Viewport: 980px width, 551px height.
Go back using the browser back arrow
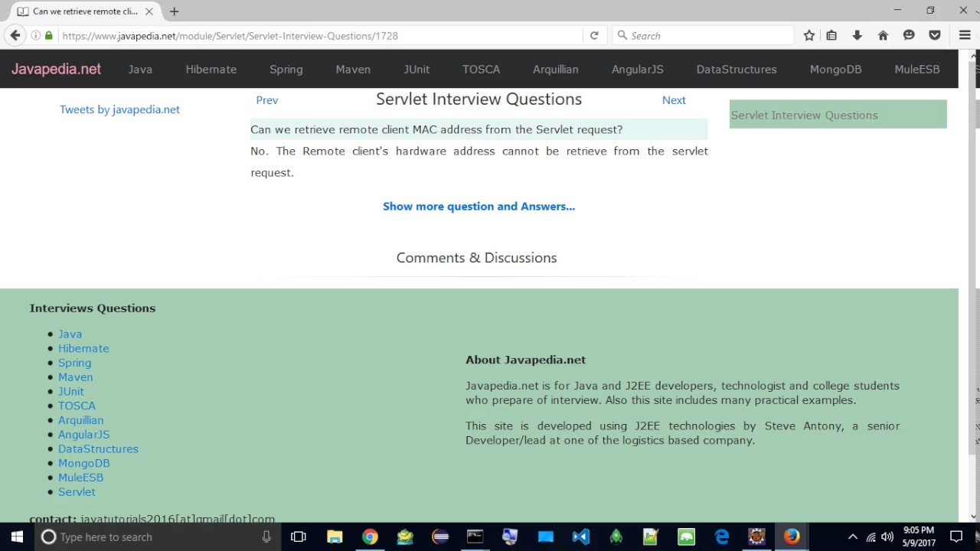15,35
